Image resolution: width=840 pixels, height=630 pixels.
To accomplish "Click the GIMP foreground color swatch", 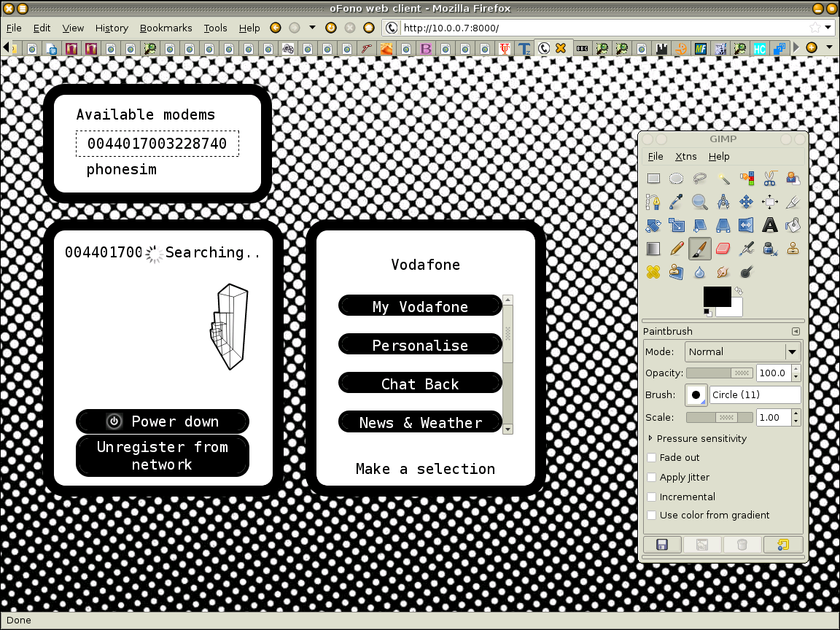I will pyautogui.click(x=717, y=297).
